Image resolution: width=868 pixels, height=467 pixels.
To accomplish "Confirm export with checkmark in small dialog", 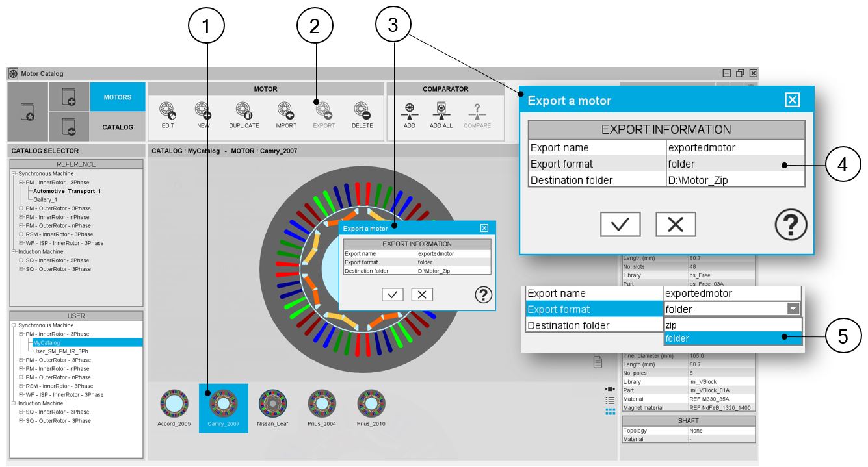I will (x=392, y=295).
